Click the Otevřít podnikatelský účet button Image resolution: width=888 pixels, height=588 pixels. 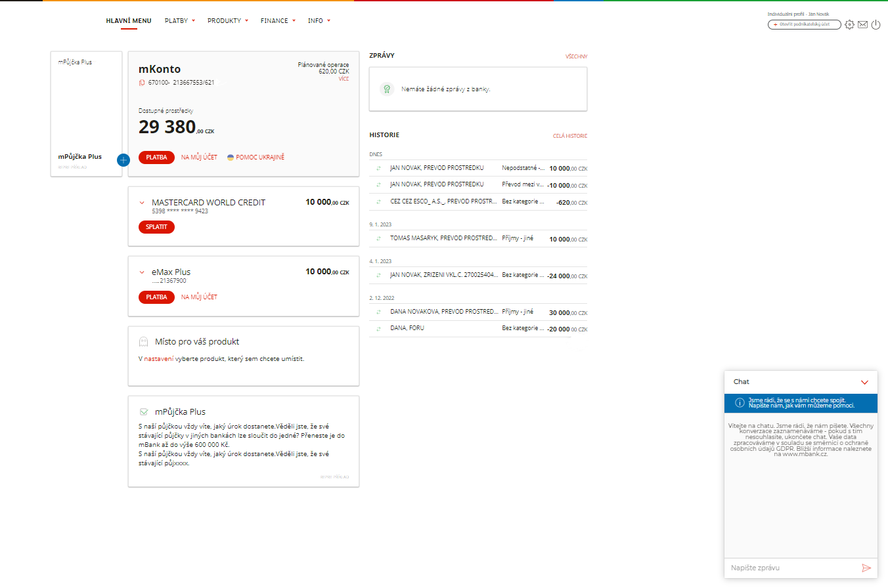click(804, 25)
